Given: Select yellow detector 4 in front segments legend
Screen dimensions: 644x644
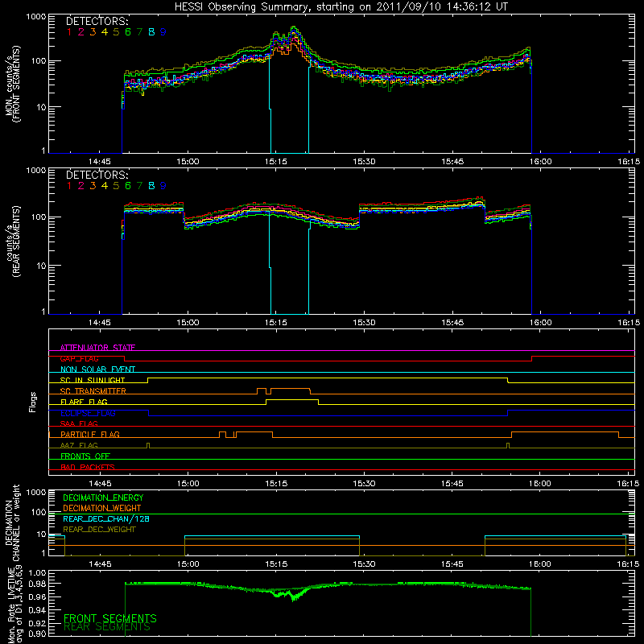Looking at the screenshot, I should (x=105, y=32).
